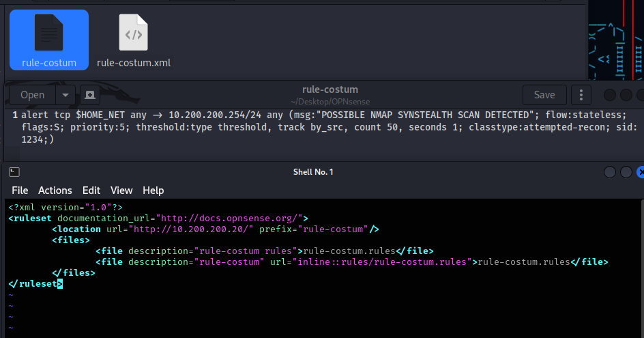Click "10.200.200.254/24" destination in rule
The width and height of the screenshot is (644, 338).
point(215,115)
